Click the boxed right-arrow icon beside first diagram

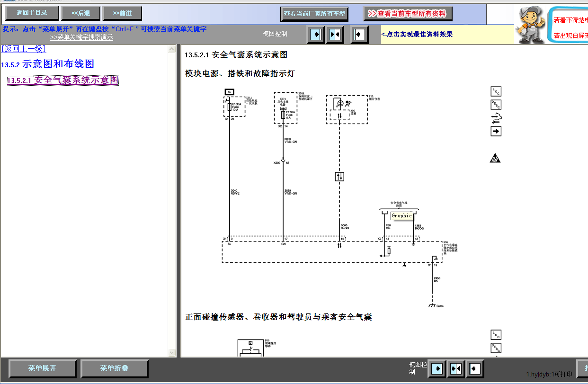(496, 131)
